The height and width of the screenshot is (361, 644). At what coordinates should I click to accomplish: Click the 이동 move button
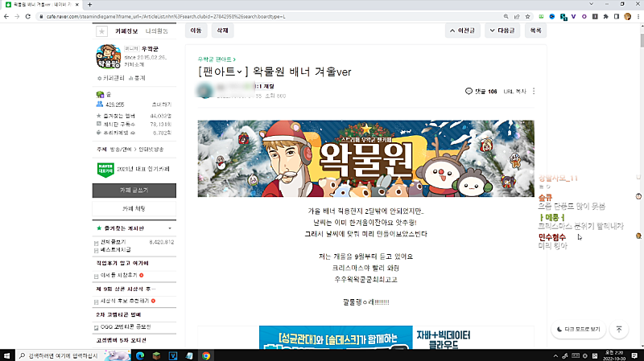tap(196, 31)
